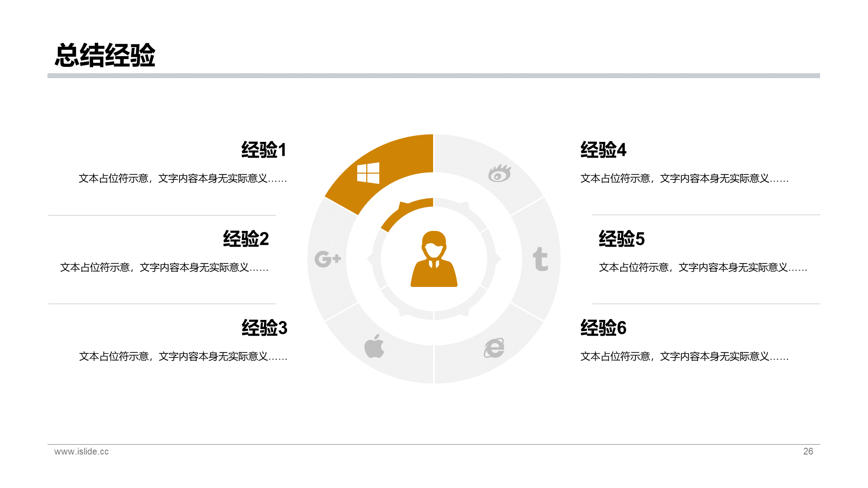Click the page number 26

[808, 451]
